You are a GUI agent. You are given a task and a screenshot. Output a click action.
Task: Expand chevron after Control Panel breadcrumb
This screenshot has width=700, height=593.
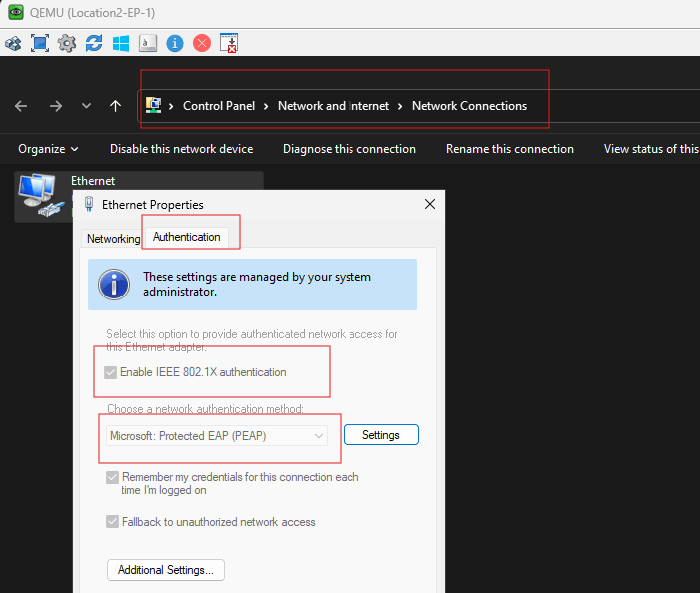point(266,106)
